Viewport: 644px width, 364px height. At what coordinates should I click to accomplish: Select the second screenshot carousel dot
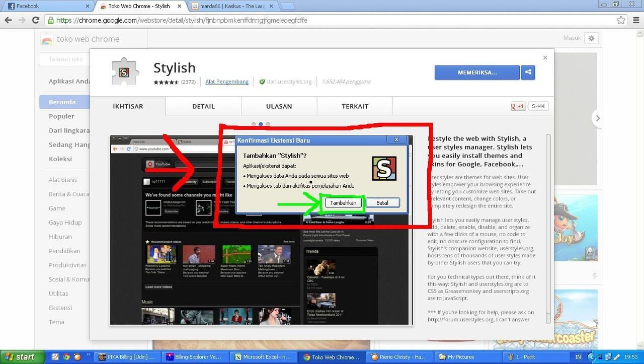[261, 124]
